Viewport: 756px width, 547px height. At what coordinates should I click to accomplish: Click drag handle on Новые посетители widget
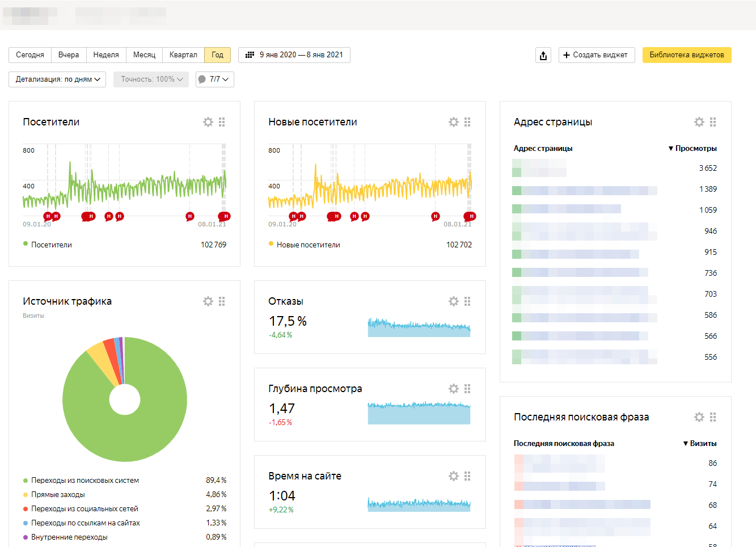click(x=467, y=122)
